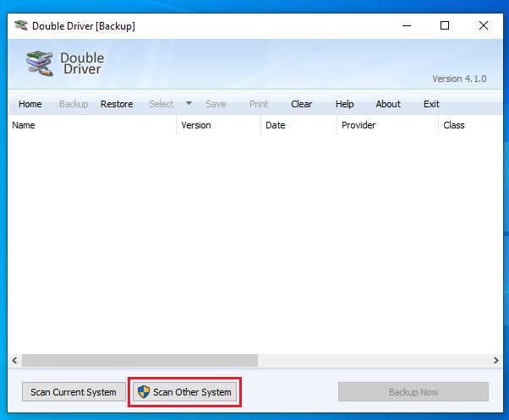Open the Home toolbar item
Screen dimensions: 509x420
click(30, 104)
